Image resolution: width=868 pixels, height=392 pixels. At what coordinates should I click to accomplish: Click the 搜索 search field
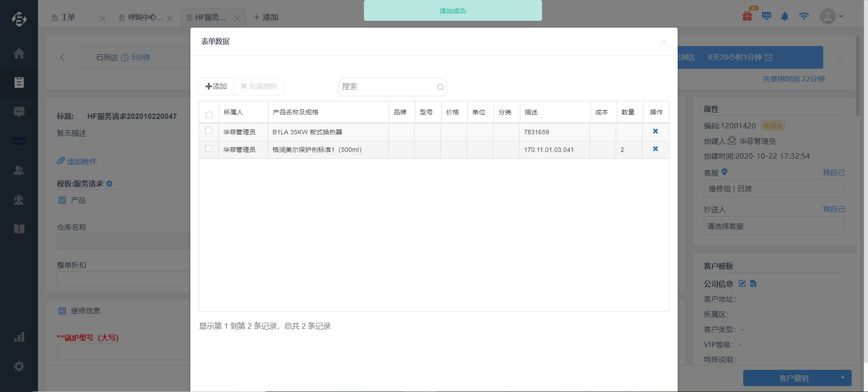click(x=388, y=87)
